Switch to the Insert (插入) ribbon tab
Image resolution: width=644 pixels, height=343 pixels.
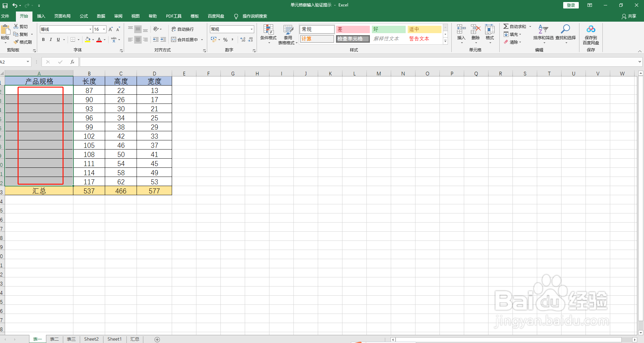(x=41, y=16)
